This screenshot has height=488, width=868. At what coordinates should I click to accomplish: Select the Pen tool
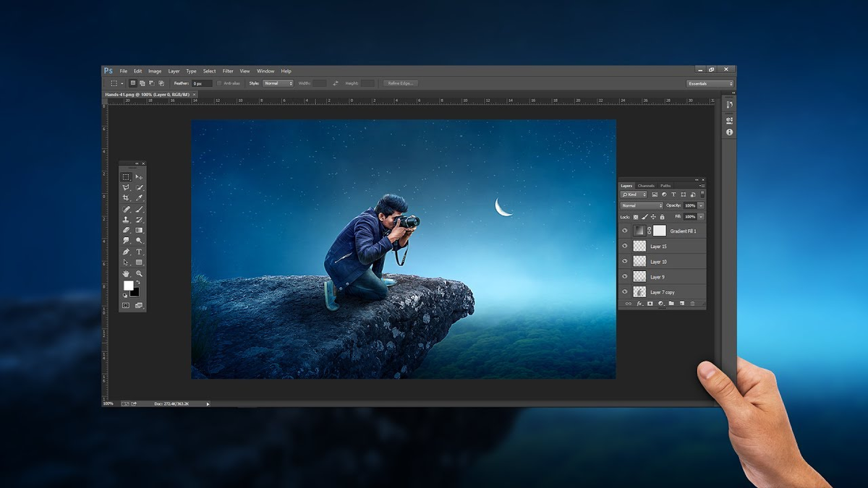point(126,252)
